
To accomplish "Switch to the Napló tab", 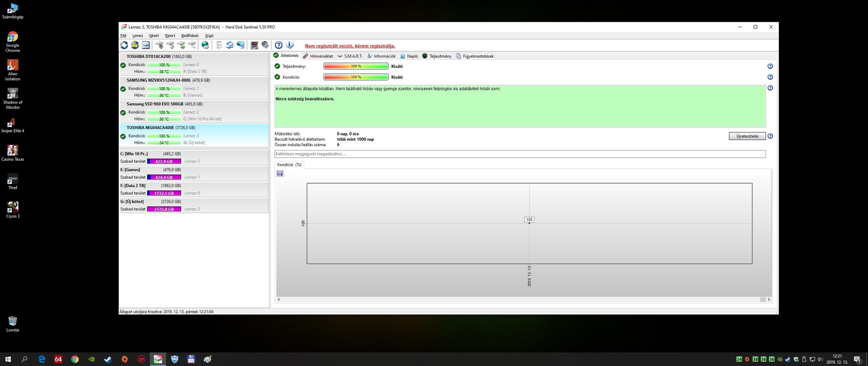I will [409, 56].
